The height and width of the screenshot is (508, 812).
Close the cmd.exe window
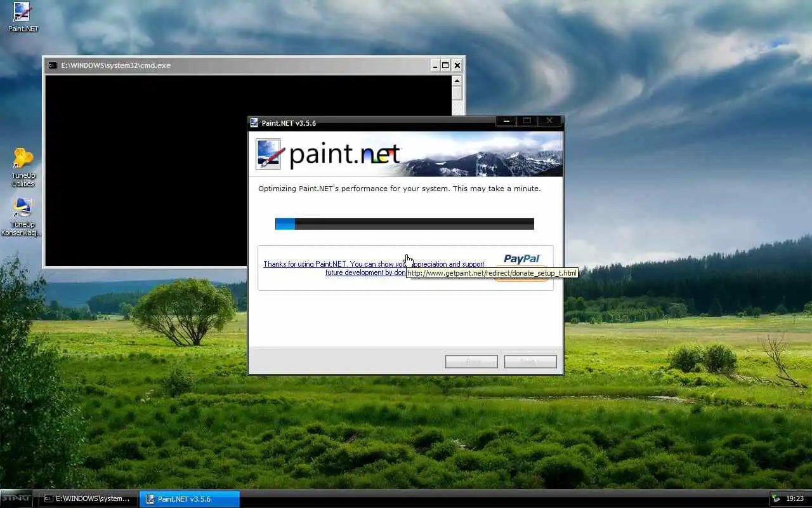(457, 65)
